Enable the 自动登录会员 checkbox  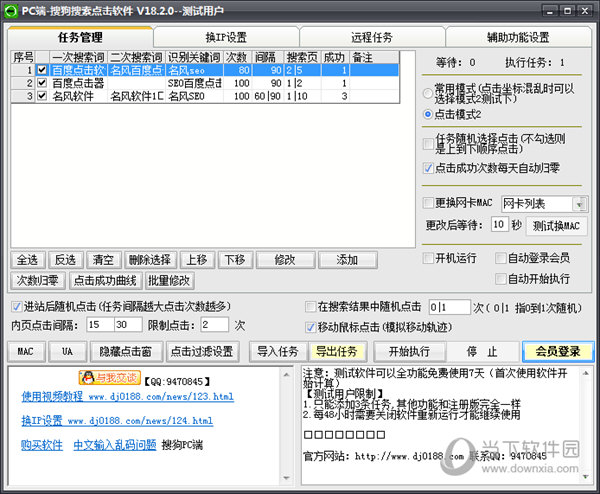pyautogui.click(x=500, y=258)
